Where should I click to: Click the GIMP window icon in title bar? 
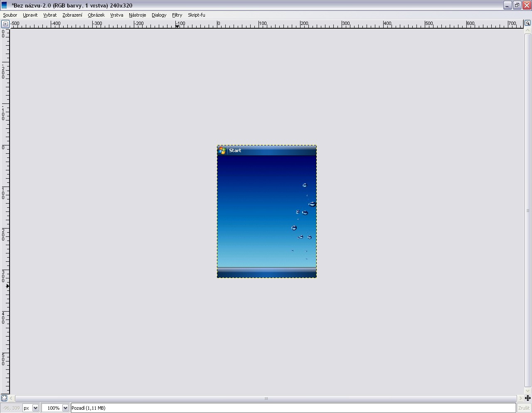tap(5, 5)
